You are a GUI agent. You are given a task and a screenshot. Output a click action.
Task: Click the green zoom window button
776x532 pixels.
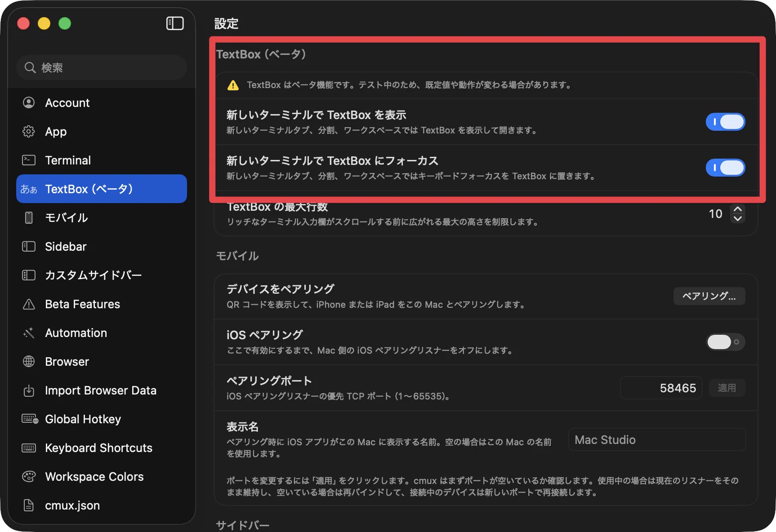65,23
